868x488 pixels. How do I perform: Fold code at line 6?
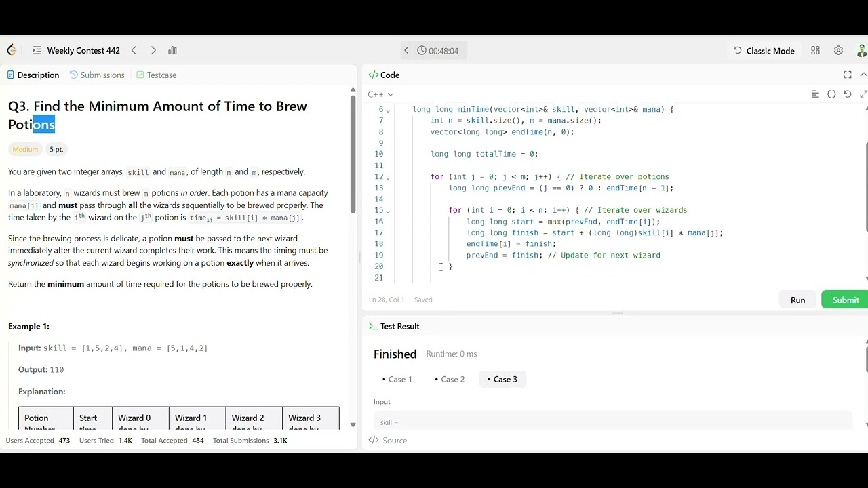[x=388, y=110]
